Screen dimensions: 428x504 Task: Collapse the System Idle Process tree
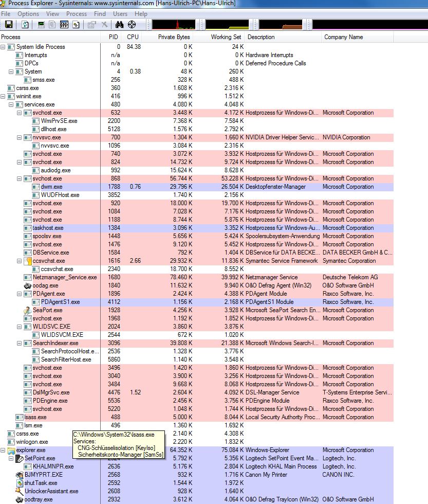click(x=3, y=47)
